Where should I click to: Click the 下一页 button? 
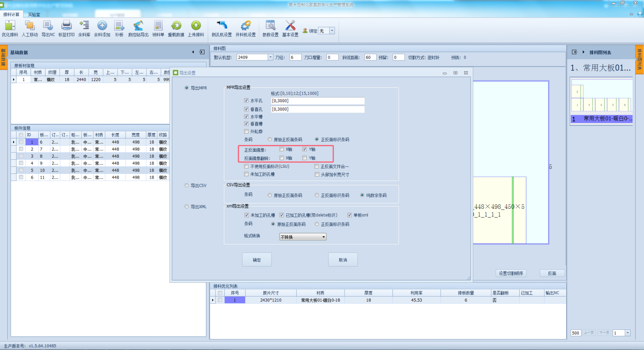605,333
